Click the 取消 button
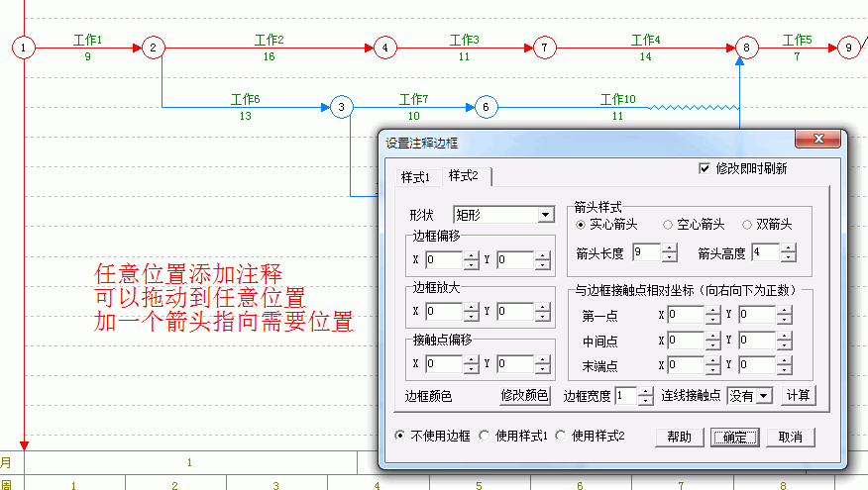The height and width of the screenshot is (490, 868). pos(791,437)
